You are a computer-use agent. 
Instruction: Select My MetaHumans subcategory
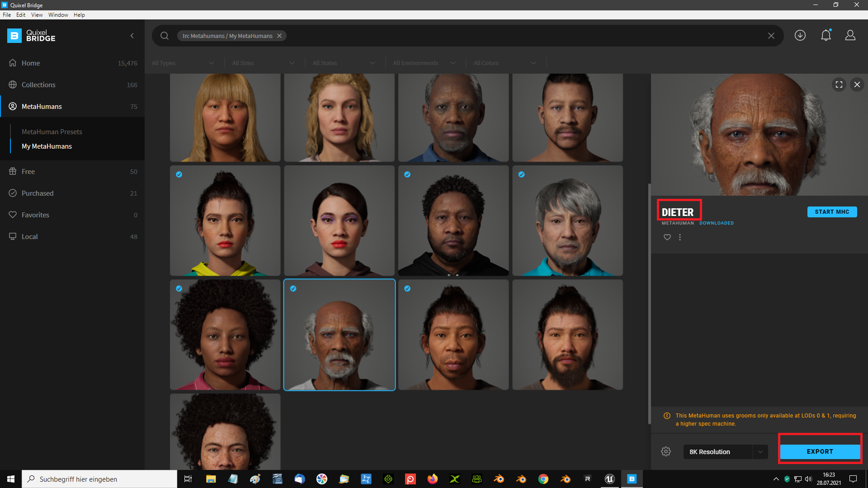point(47,146)
